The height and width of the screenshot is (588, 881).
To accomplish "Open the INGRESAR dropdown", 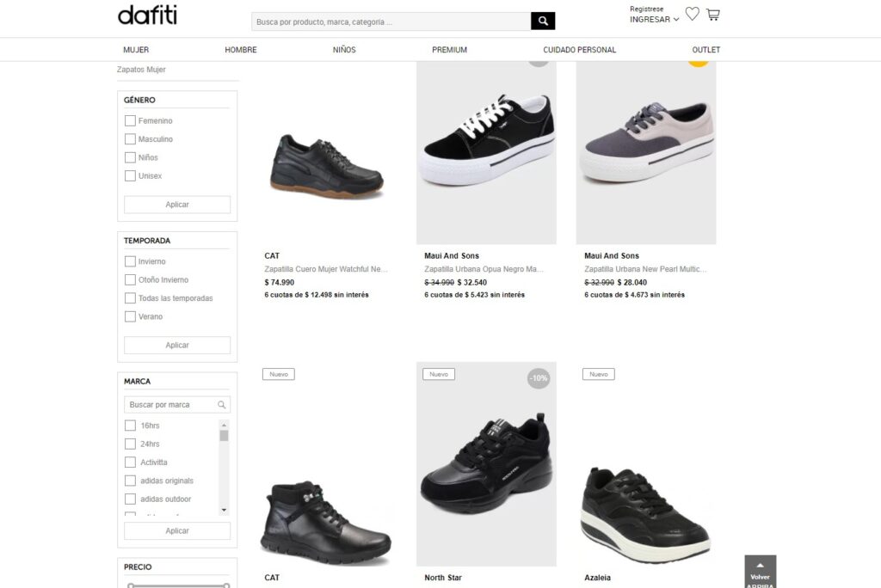I will 654,19.
